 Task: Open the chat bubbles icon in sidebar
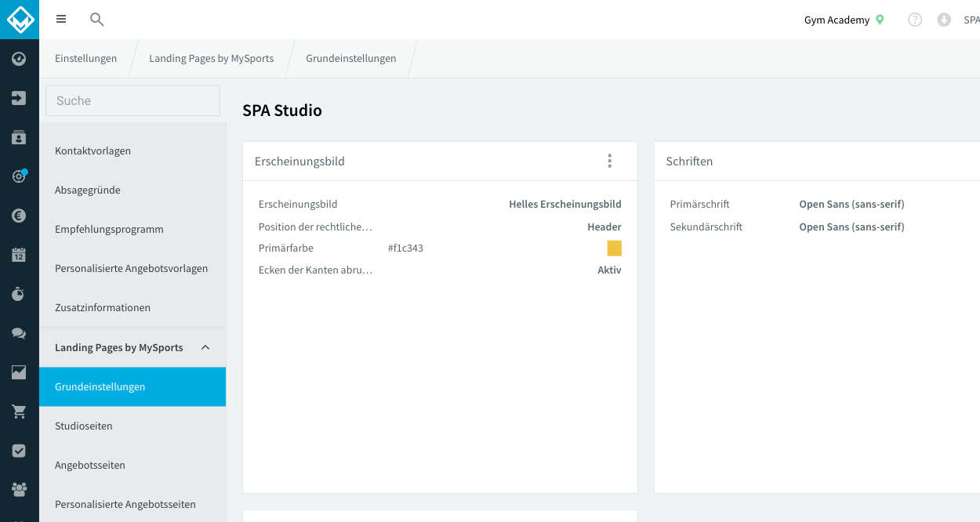click(x=19, y=333)
